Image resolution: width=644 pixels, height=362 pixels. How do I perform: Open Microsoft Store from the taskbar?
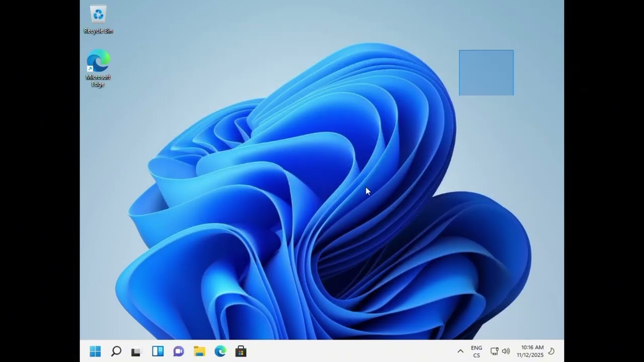[241, 351]
